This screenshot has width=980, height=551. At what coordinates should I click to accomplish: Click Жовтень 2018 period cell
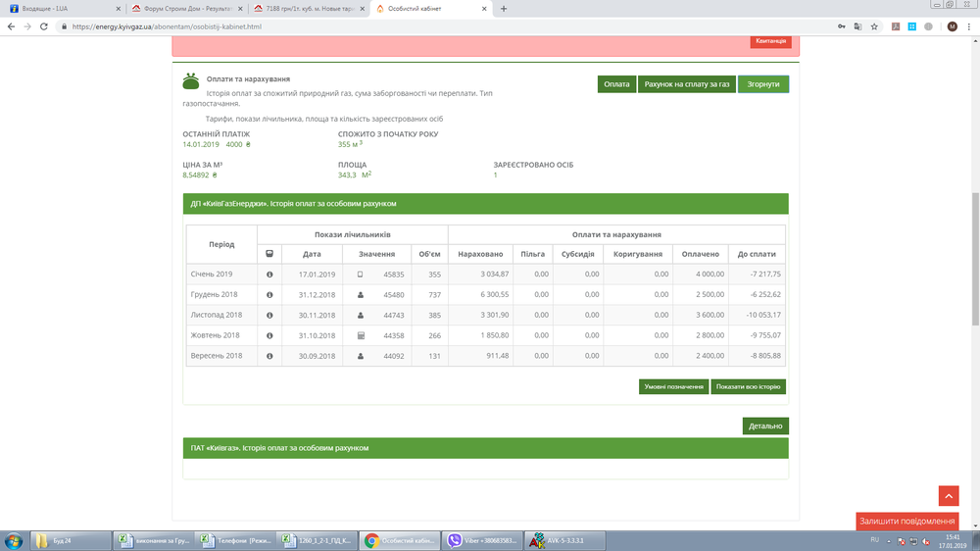click(x=221, y=335)
